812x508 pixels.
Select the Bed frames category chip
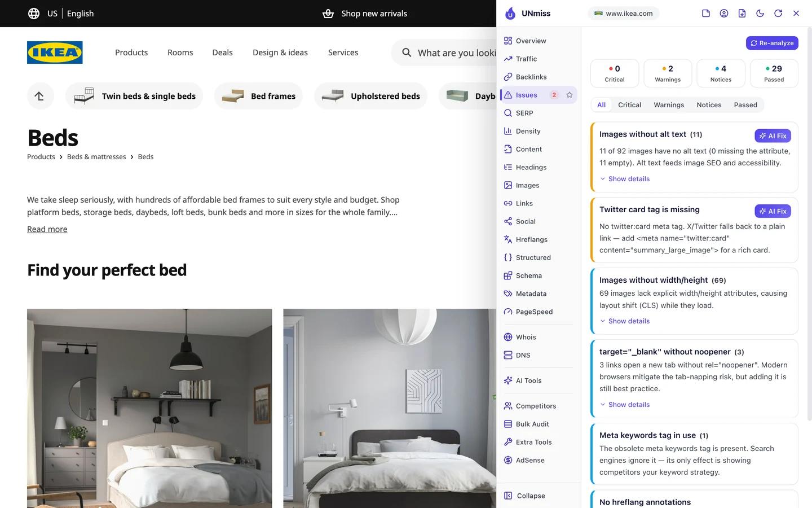(258, 96)
